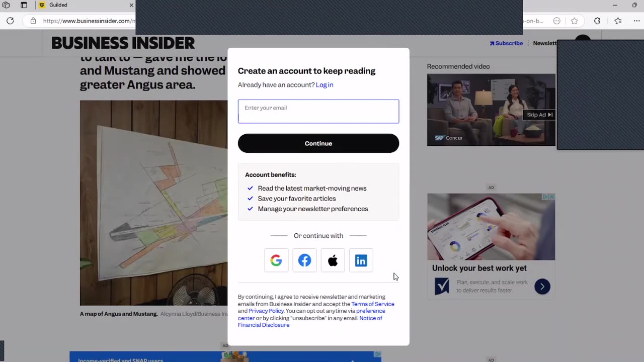The height and width of the screenshot is (362, 644).
Task: Click 'Save your favorite articles' text
Action: [x=297, y=199]
